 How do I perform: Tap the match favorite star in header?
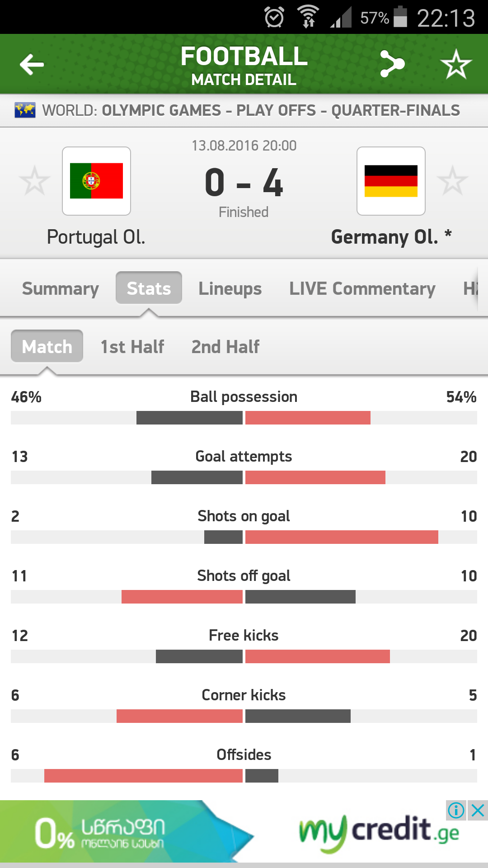(456, 64)
